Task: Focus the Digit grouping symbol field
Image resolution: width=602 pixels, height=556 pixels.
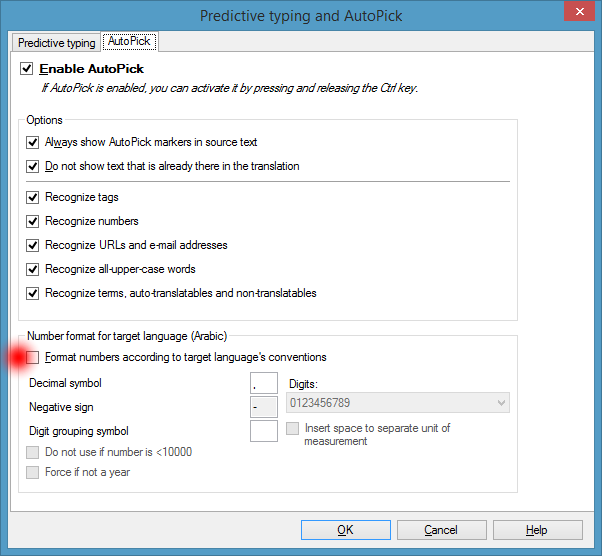Action: click(263, 431)
